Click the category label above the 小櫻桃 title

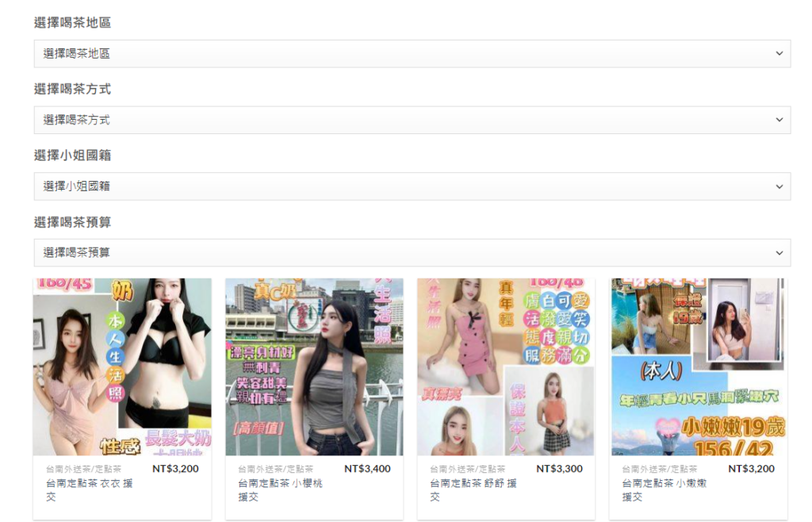tap(275, 470)
